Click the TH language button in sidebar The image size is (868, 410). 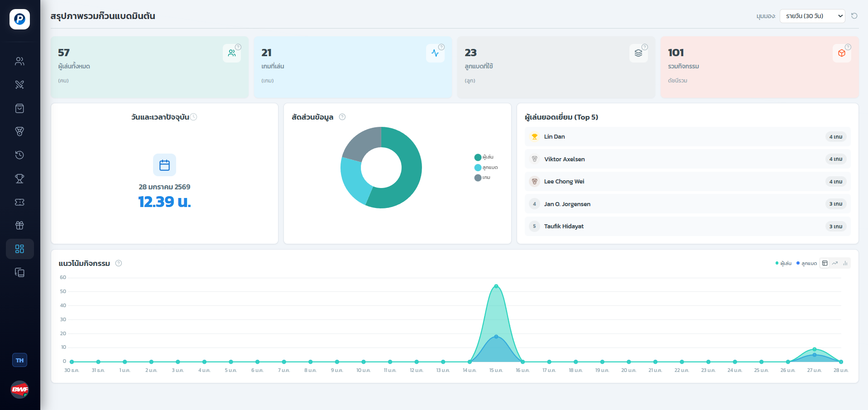19,360
